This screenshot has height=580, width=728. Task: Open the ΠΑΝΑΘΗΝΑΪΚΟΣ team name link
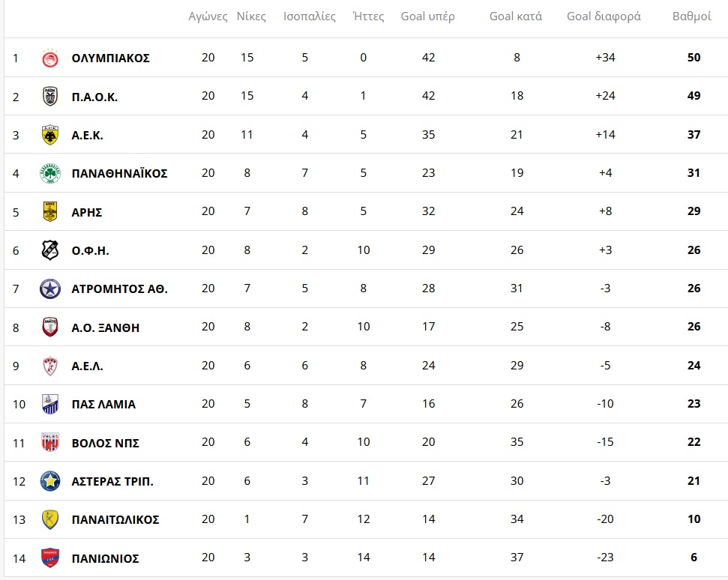tap(119, 173)
